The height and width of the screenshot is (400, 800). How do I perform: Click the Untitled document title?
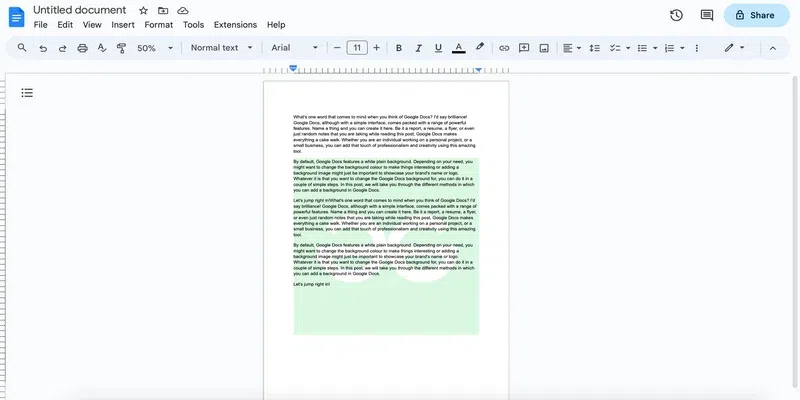(x=80, y=10)
